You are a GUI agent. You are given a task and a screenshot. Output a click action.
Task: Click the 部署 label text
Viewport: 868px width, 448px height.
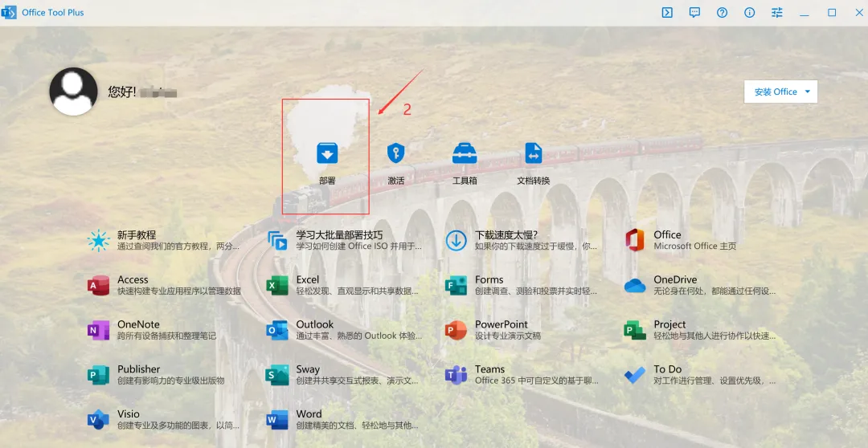tap(327, 181)
